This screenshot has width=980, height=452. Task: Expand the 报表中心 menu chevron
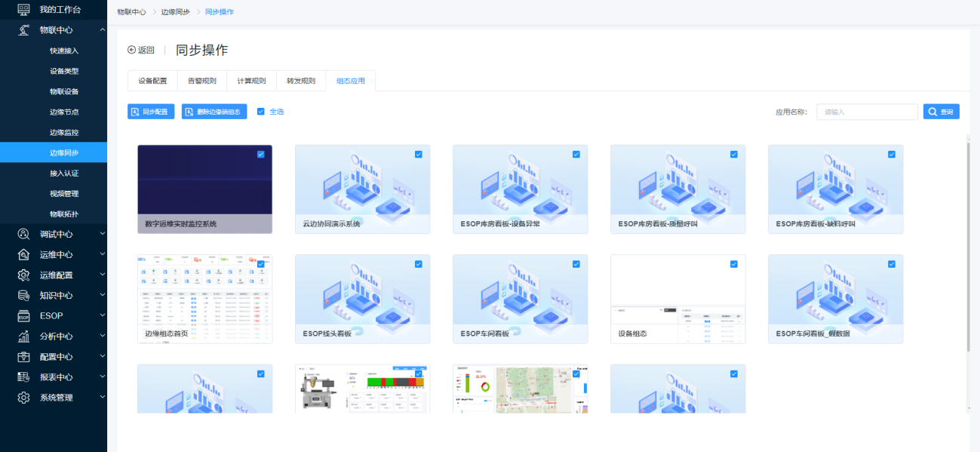tap(102, 377)
